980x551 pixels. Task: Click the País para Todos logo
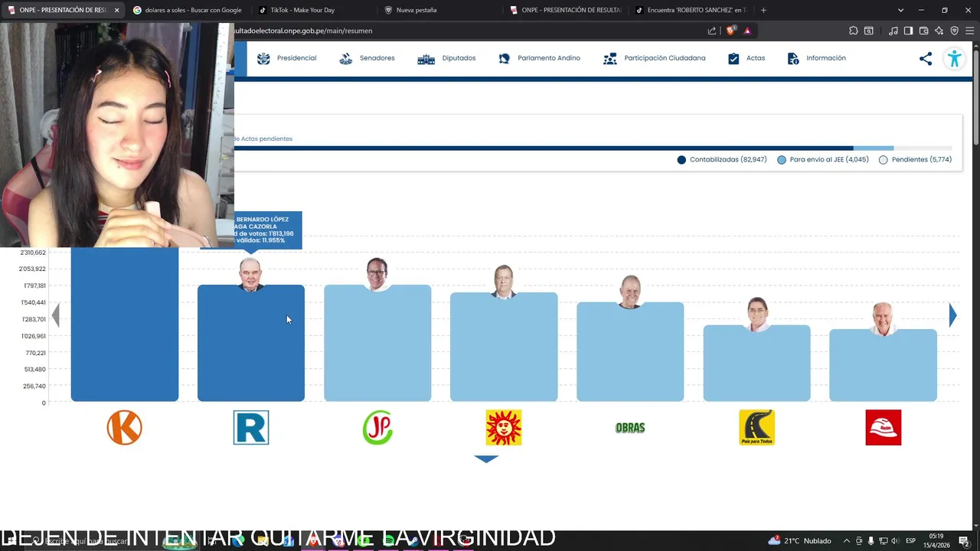coord(756,427)
